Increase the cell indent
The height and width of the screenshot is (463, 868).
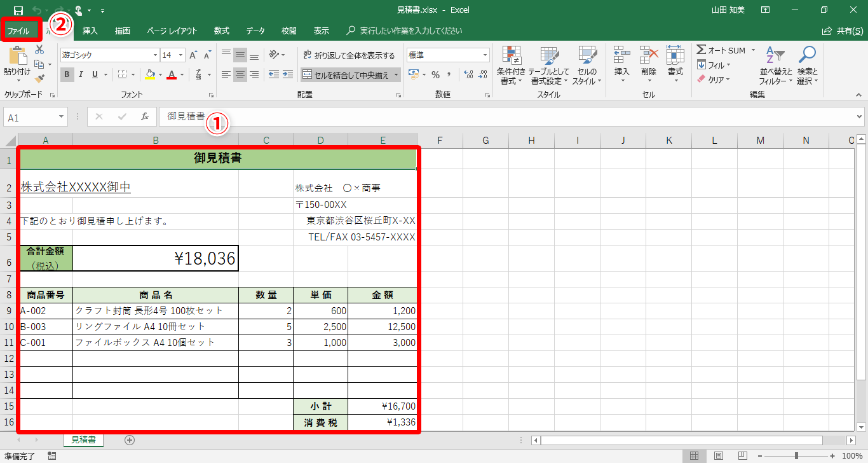[288, 74]
